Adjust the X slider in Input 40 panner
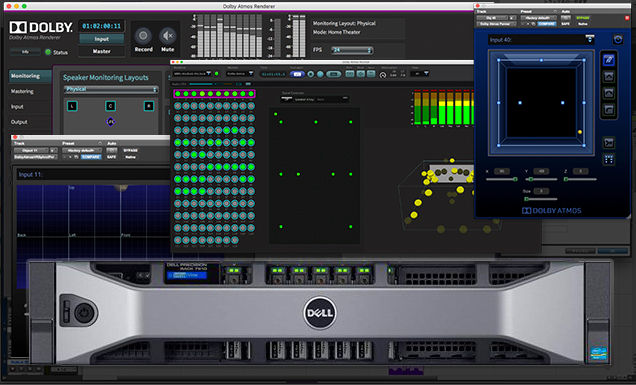This screenshot has height=385, width=636. 502,179
